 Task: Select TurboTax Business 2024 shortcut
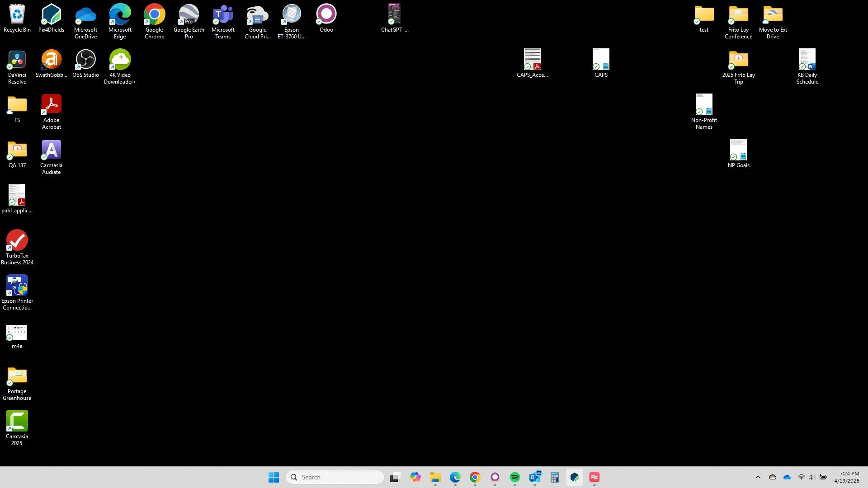click(x=17, y=241)
